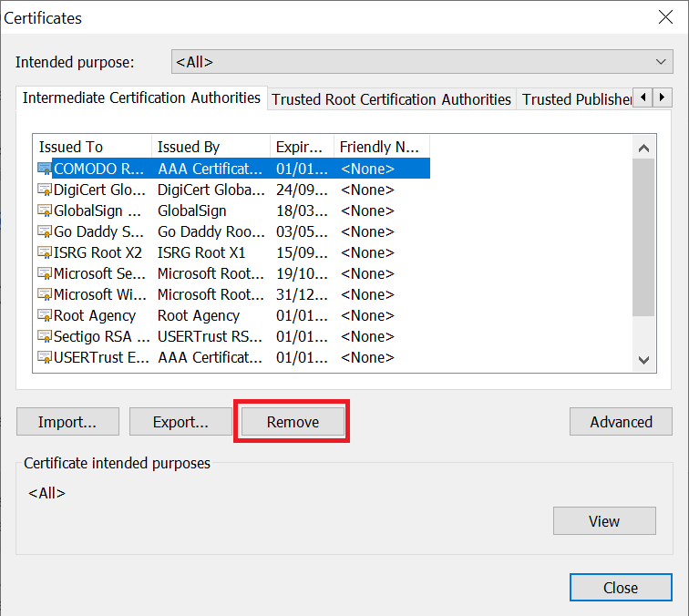Click the certificate list scroll up arrow

[x=643, y=148]
